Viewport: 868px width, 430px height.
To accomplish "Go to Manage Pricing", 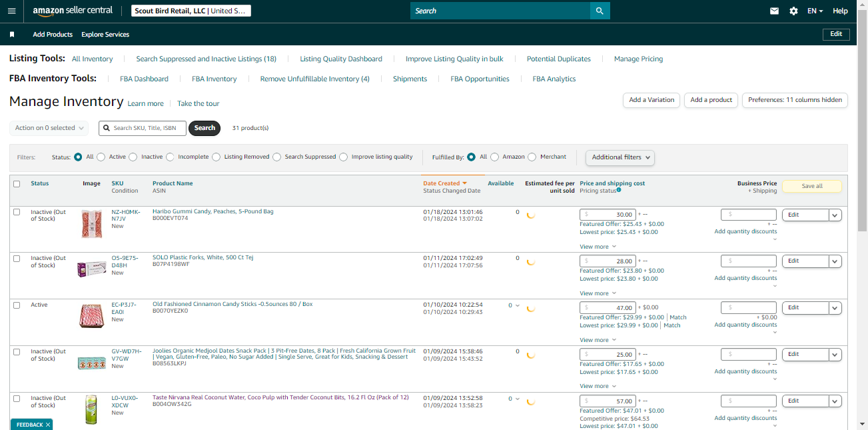I will [x=638, y=59].
